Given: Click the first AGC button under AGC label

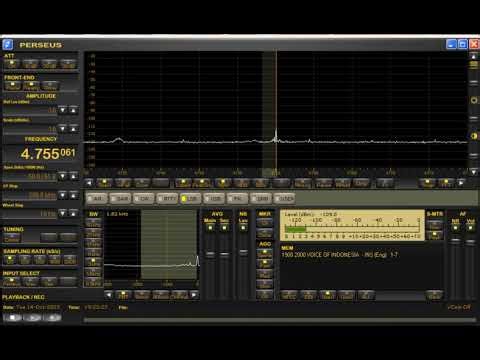Looking at the screenshot, I should [x=265, y=253].
